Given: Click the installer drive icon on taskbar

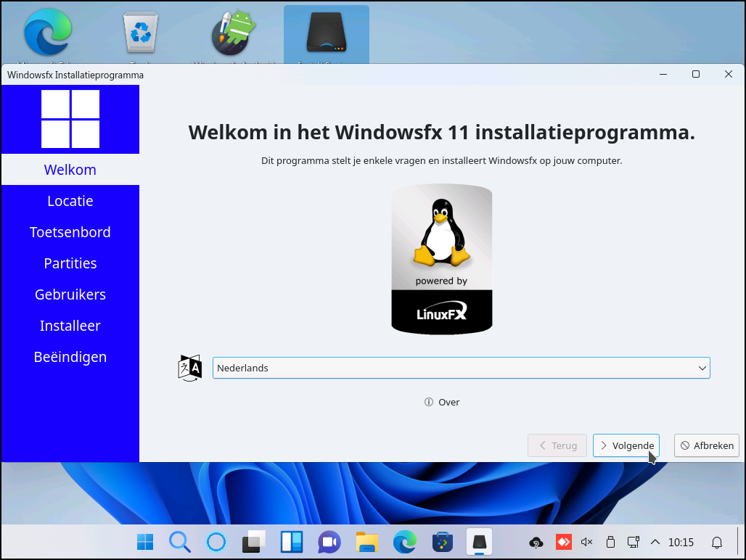Looking at the screenshot, I should pos(479,542).
